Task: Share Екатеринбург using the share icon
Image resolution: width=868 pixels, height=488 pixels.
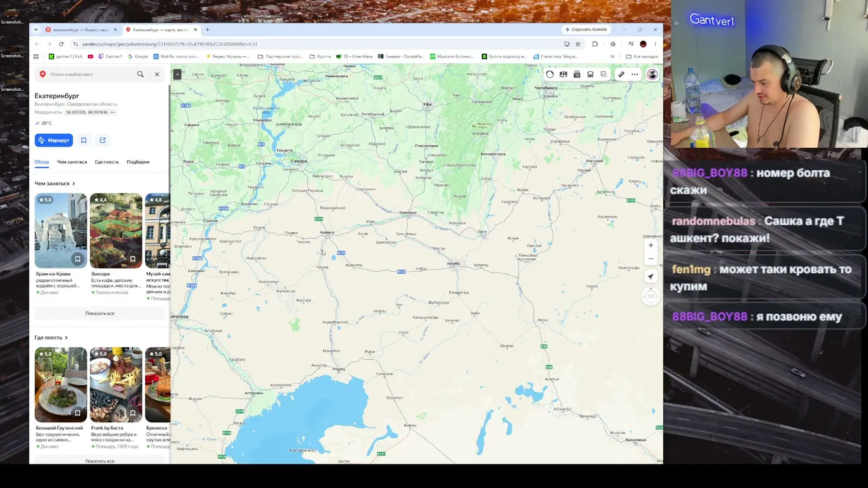Action: click(x=102, y=140)
